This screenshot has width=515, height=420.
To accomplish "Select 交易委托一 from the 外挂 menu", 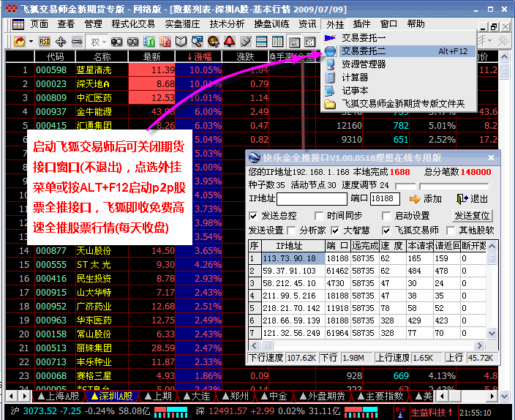I will click(399, 38).
